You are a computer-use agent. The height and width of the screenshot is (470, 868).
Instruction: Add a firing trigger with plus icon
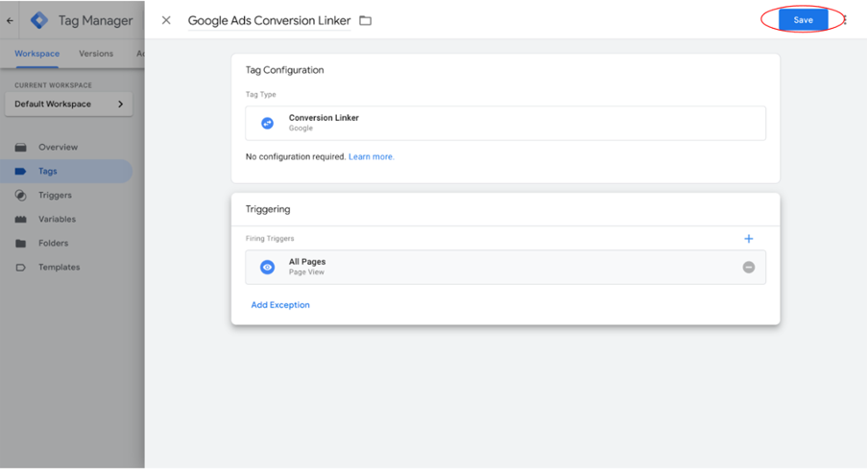pos(749,239)
